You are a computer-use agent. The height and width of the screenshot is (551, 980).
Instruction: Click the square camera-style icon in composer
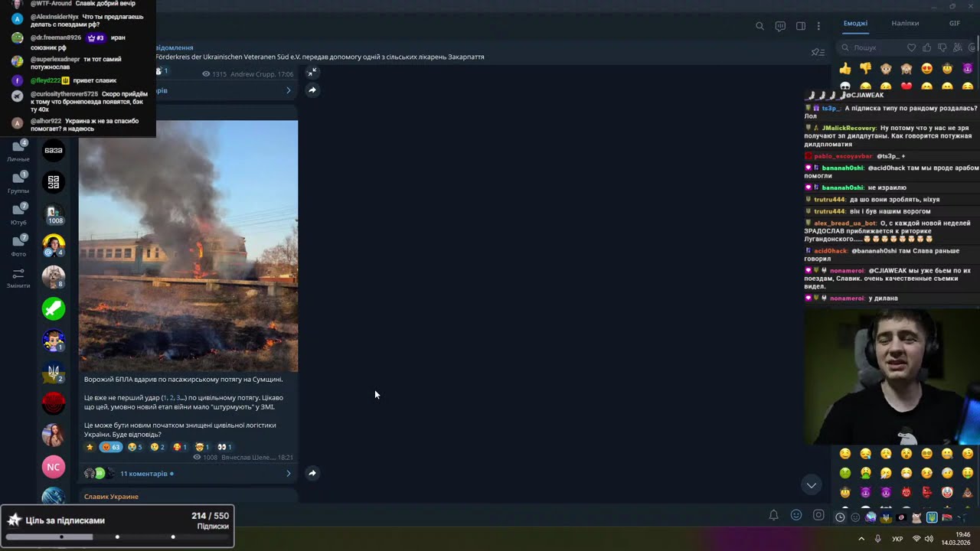click(x=818, y=515)
